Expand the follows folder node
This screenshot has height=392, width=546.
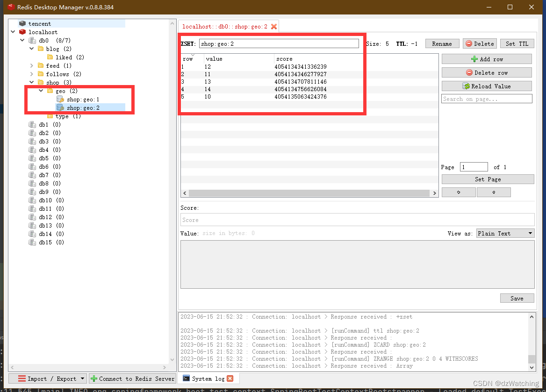pyautogui.click(x=32, y=74)
